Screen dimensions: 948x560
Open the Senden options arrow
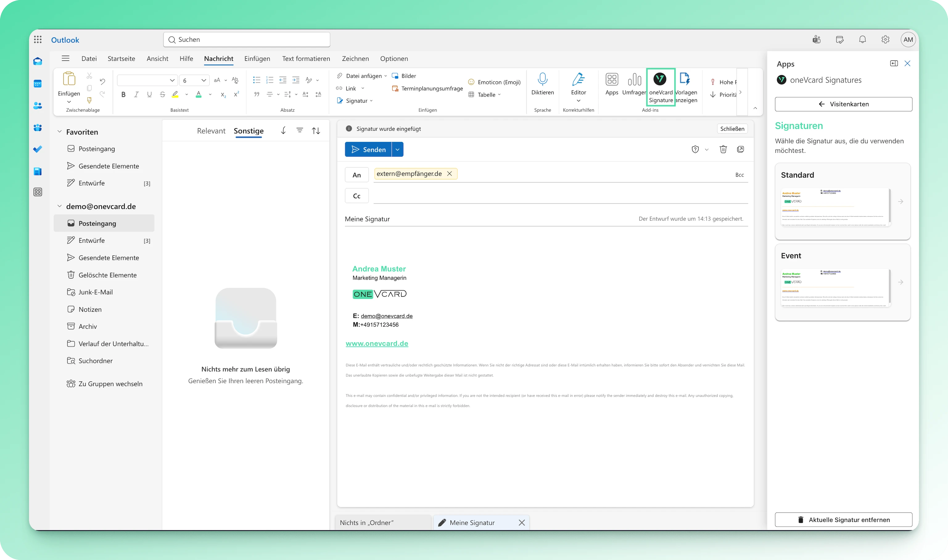398,150
